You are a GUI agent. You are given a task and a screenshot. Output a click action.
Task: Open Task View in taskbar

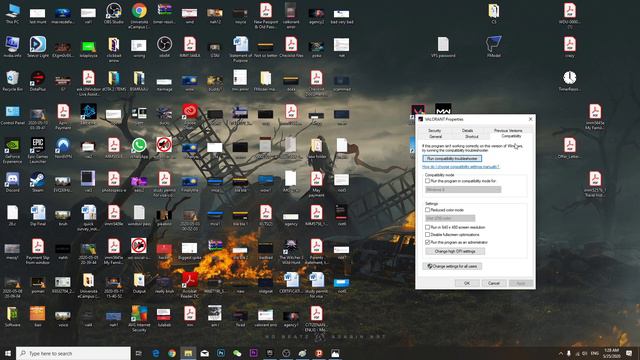[139, 353]
